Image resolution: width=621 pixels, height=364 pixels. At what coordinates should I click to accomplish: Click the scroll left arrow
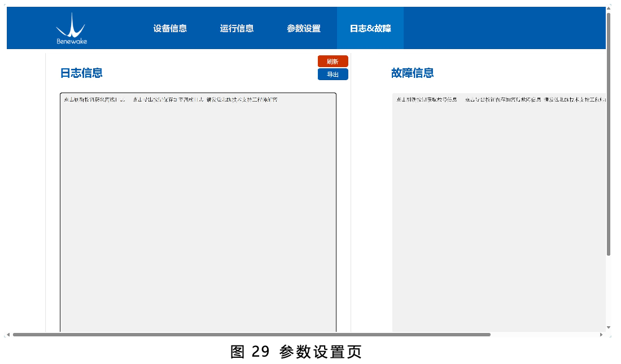click(8, 335)
